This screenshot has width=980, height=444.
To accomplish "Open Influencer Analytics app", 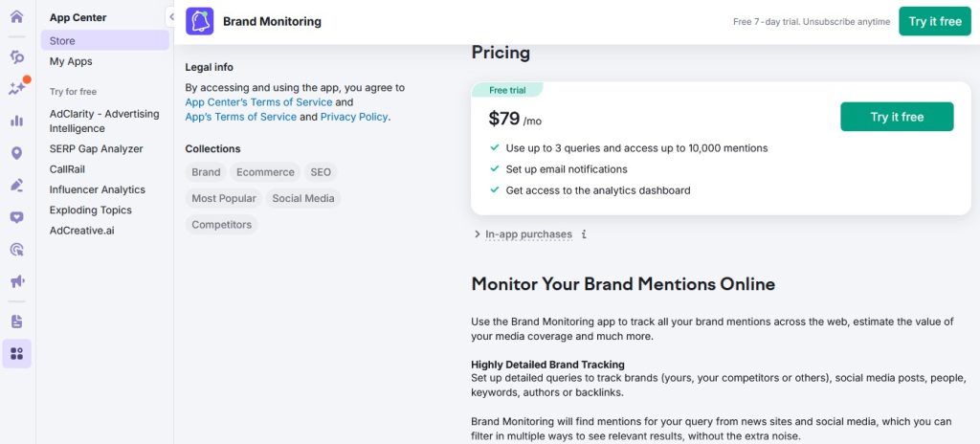I will tap(97, 189).
